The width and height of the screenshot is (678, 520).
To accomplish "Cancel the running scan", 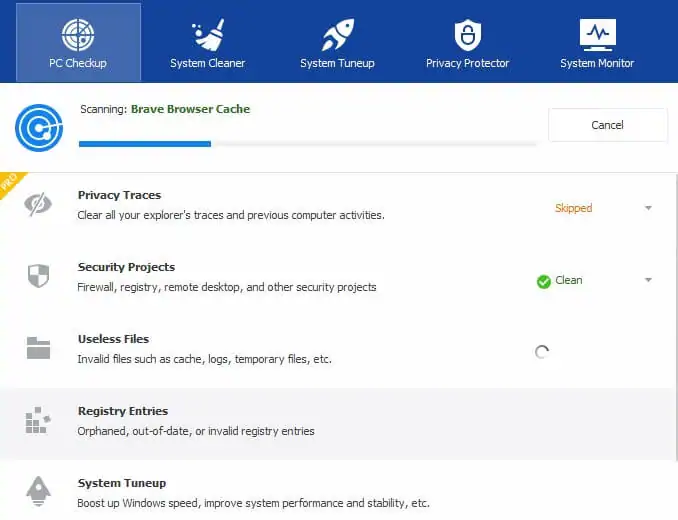I will point(608,125).
